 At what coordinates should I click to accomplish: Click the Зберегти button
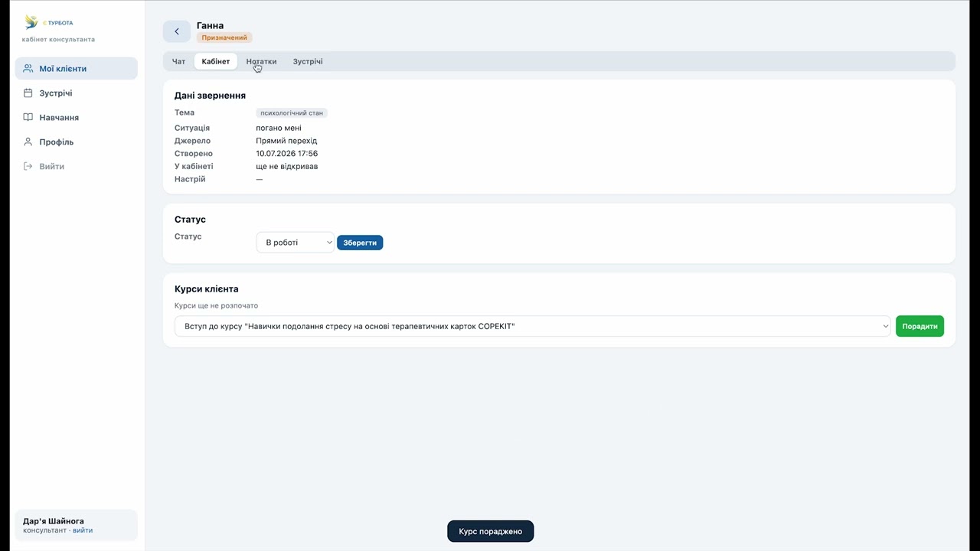click(360, 243)
